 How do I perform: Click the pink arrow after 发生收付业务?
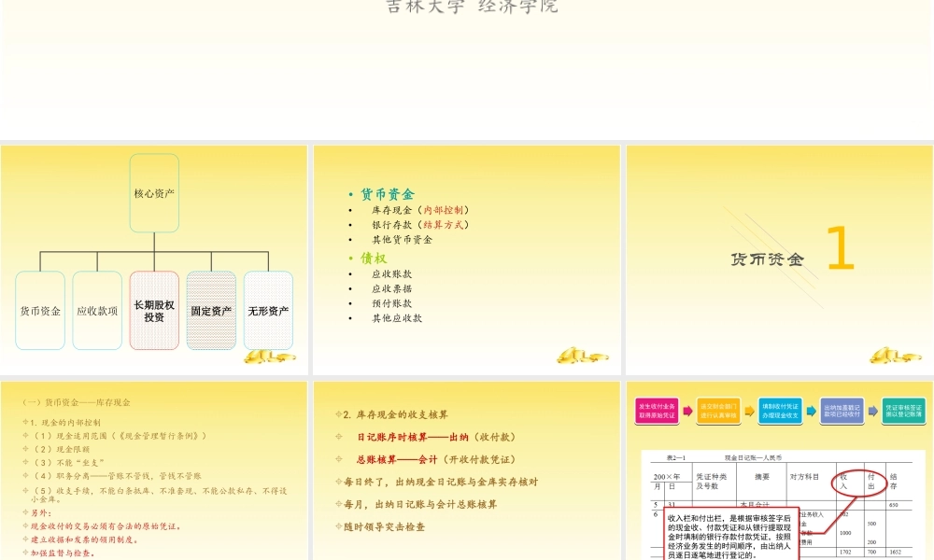687,409
